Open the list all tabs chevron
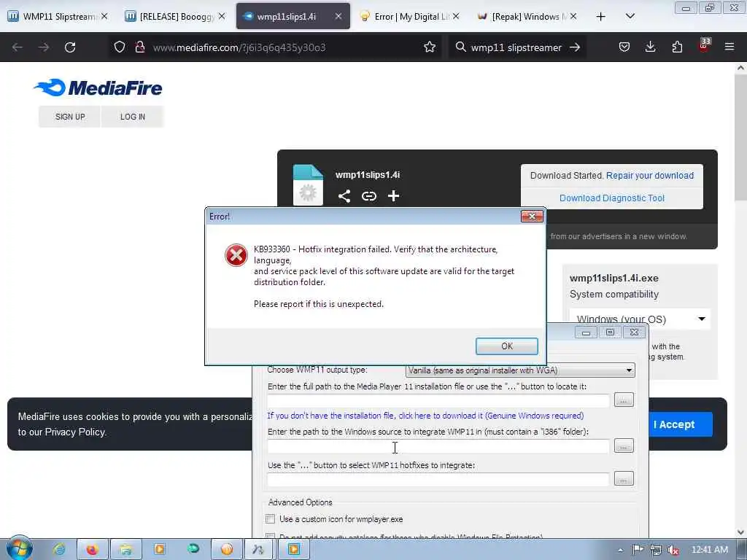The image size is (747, 560). pyautogui.click(x=630, y=17)
